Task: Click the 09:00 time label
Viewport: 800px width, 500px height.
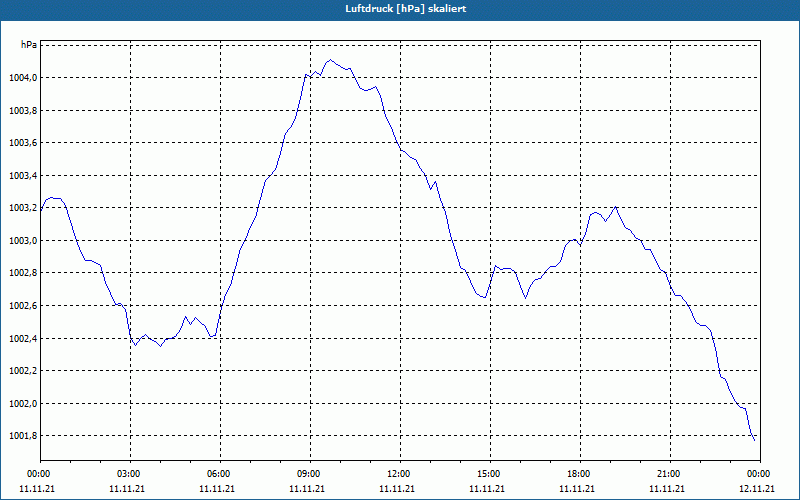Action: (310, 474)
